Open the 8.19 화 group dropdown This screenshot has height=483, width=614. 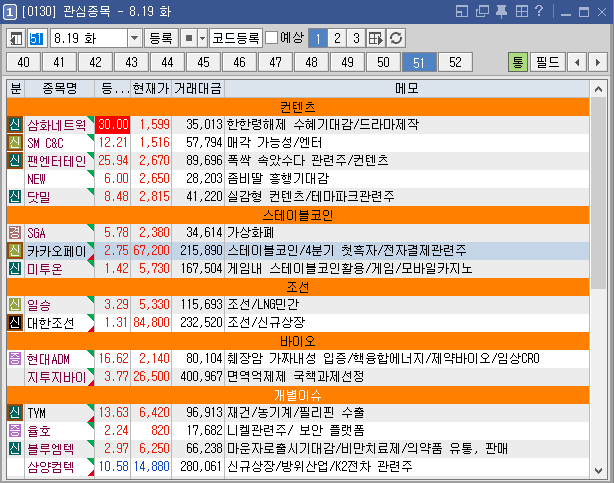pyautogui.click(x=134, y=38)
